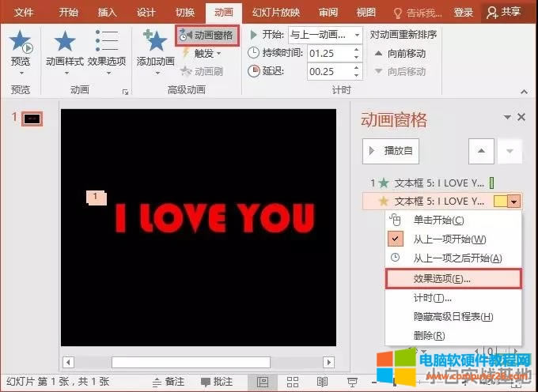The image size is (538, 392).
Task: Click 登录 to sign in
Action: [x=464, y=13]
